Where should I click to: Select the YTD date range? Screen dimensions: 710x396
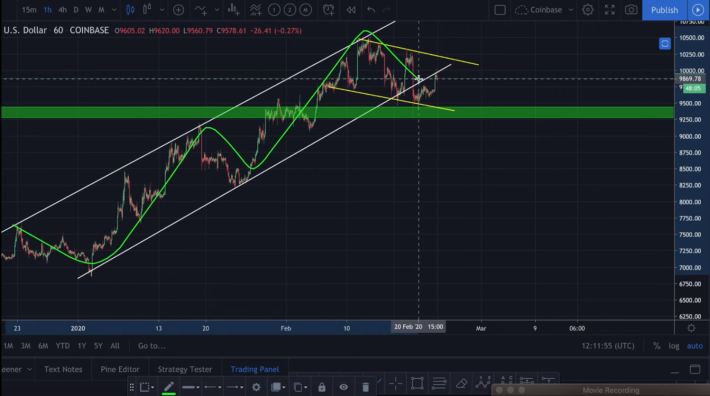pos(62,346)
